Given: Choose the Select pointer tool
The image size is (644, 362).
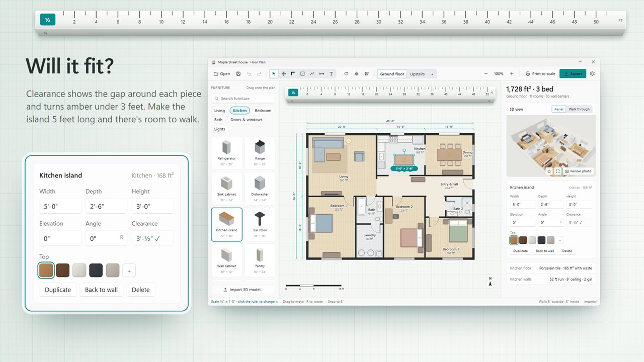Looking at the screenshot, I should point(274,74).
